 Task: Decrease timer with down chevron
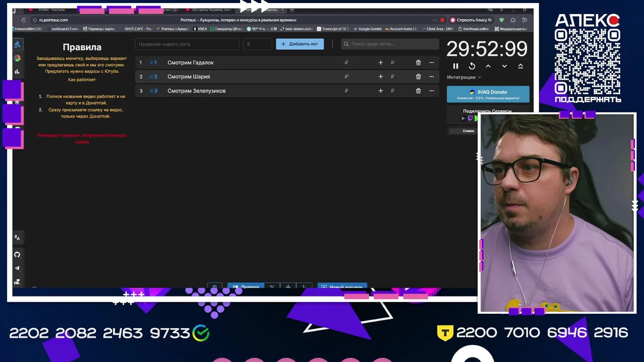pos(504,66)
